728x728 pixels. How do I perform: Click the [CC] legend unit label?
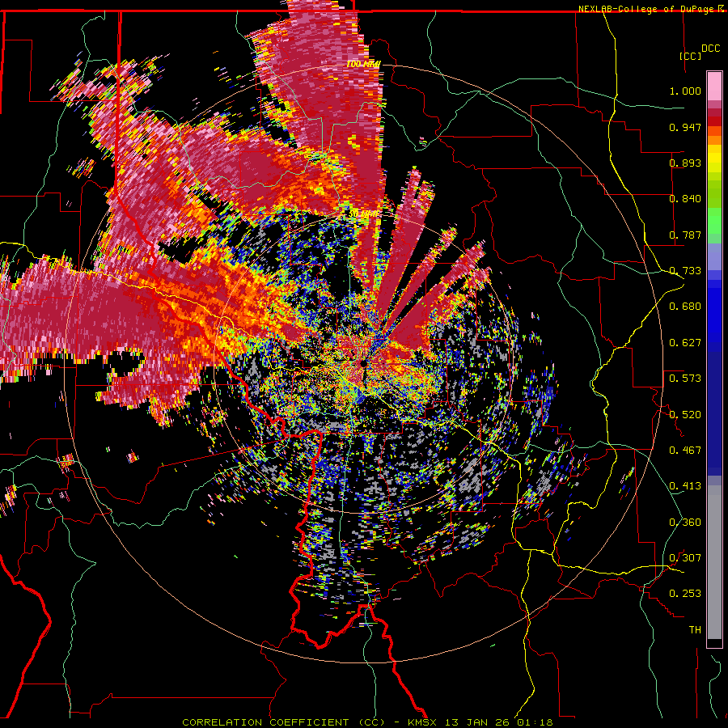click(691, 56)
